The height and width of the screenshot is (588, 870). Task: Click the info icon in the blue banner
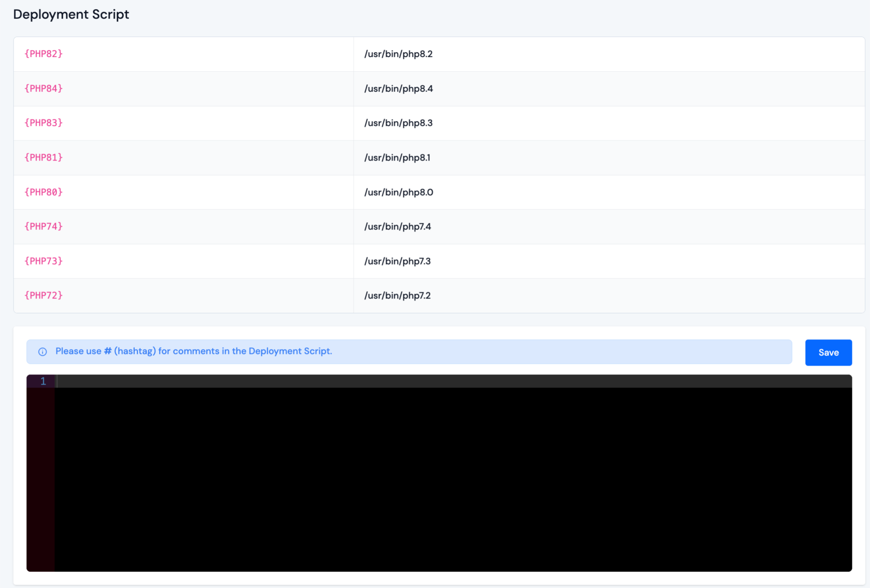[43, 352]
